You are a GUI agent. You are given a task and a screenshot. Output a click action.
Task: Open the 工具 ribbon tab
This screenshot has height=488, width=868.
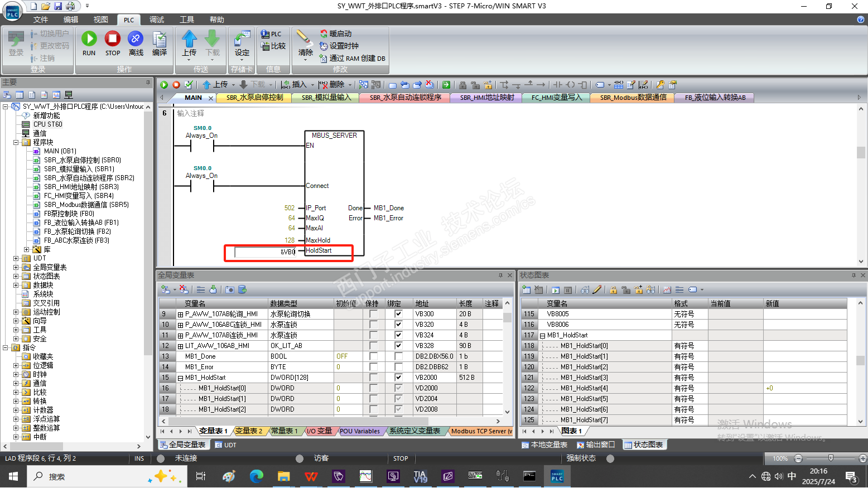point(187,20)
